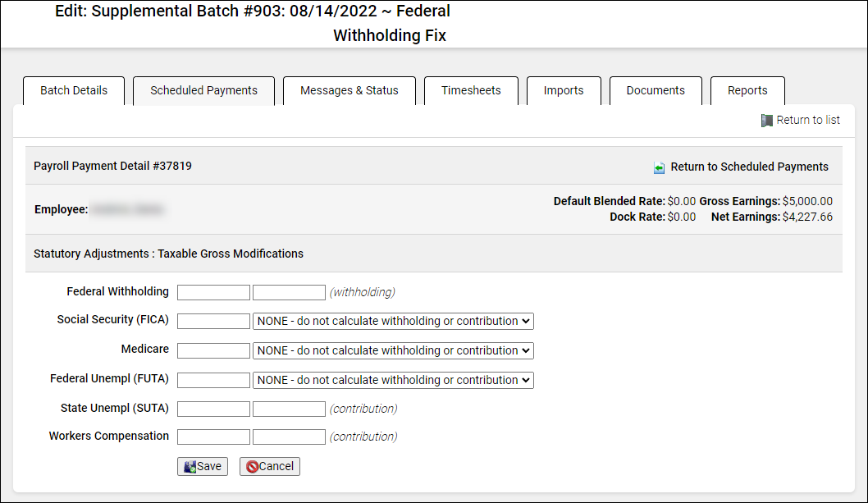Go to the Messages & Status tab
This screenshot has height=503, width=868.
(349, 90)
